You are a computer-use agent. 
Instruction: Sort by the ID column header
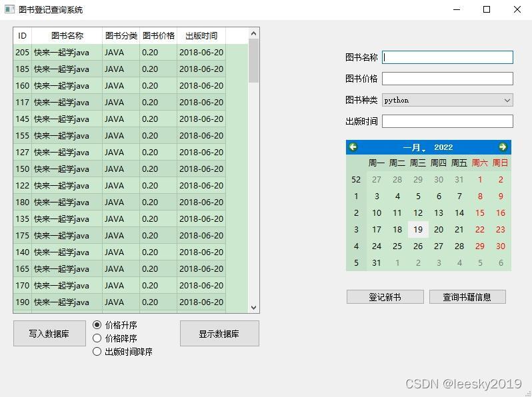tap(23, 35)
